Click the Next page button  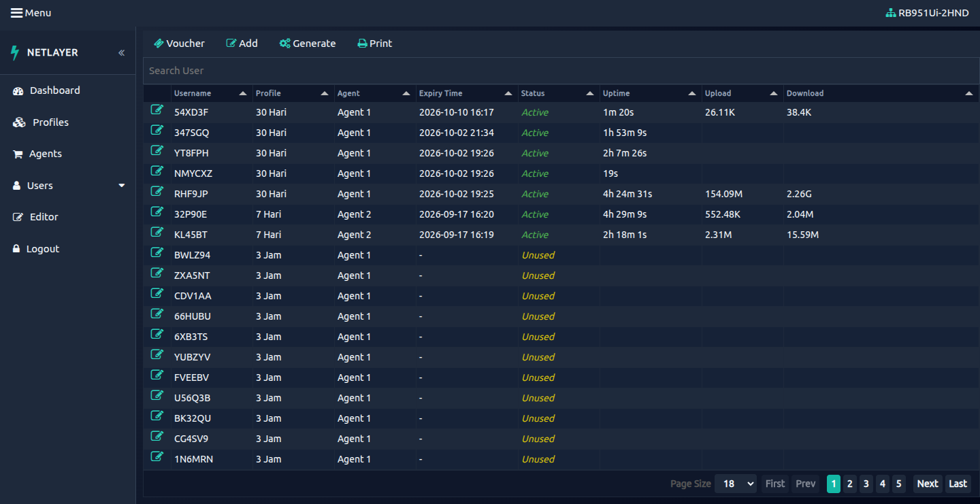coord(928,484)
